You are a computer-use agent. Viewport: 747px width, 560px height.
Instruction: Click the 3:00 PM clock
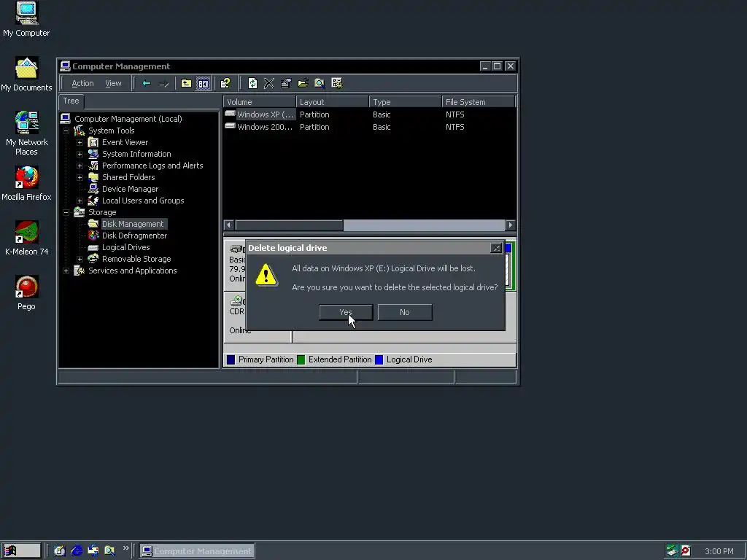719,551
